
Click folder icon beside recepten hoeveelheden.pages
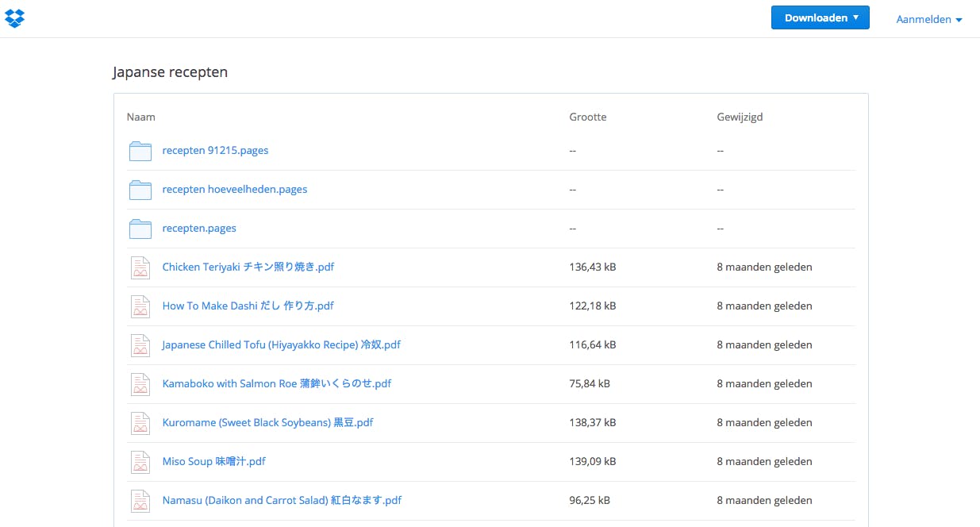(x=140, y=190)
